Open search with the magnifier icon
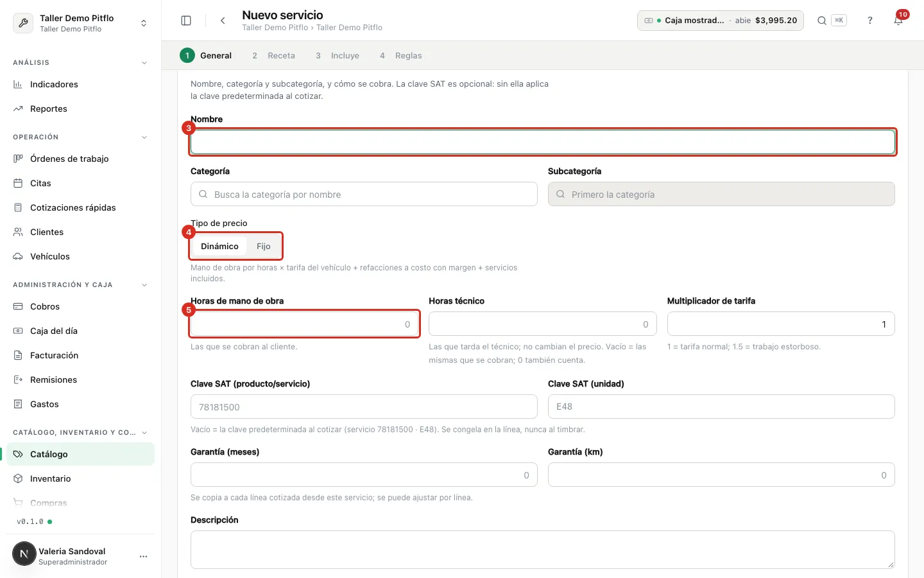Screen dimensions: 924x578 pos(821,21)
